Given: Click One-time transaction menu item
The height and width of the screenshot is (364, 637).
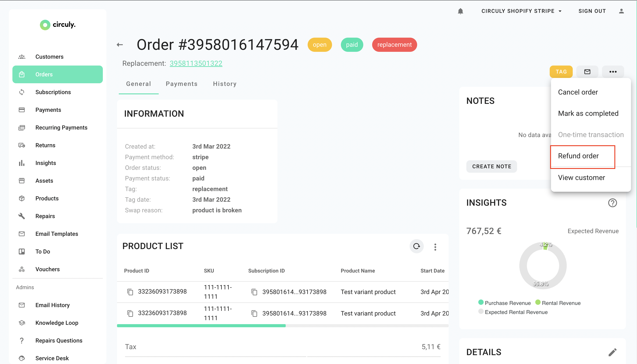Looking at the screenshot, I should (590, 134).
